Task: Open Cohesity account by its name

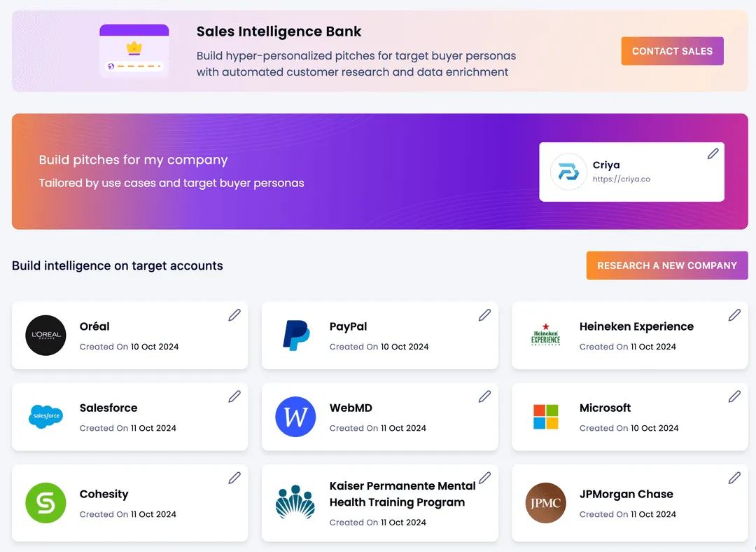Action: (x=104, y=494)
